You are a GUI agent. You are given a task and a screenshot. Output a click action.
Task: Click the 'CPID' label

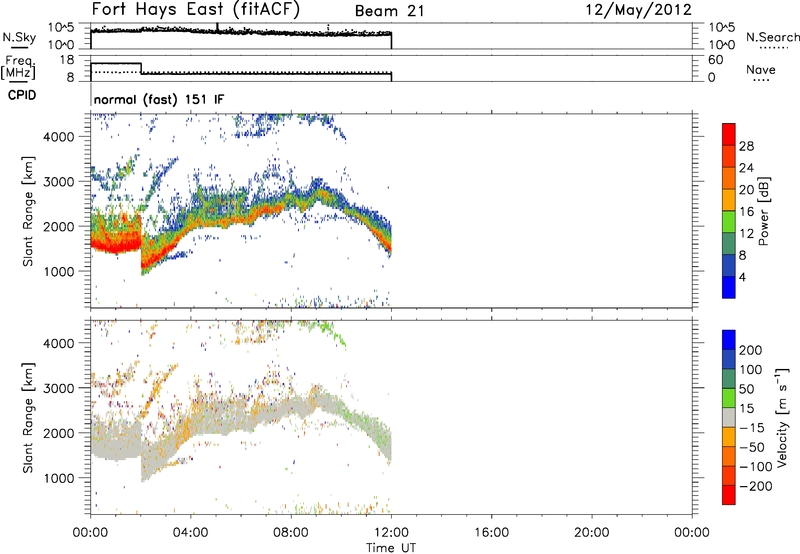click(x=22, y=95)
